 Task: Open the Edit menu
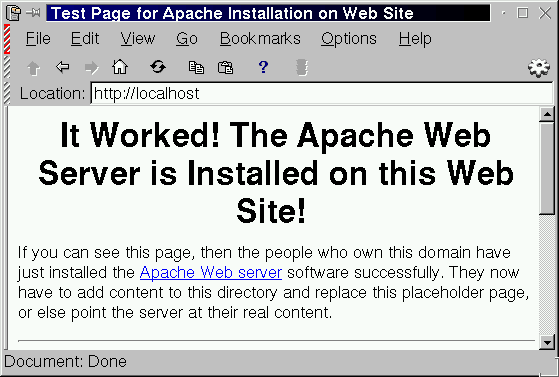point(85,39)
